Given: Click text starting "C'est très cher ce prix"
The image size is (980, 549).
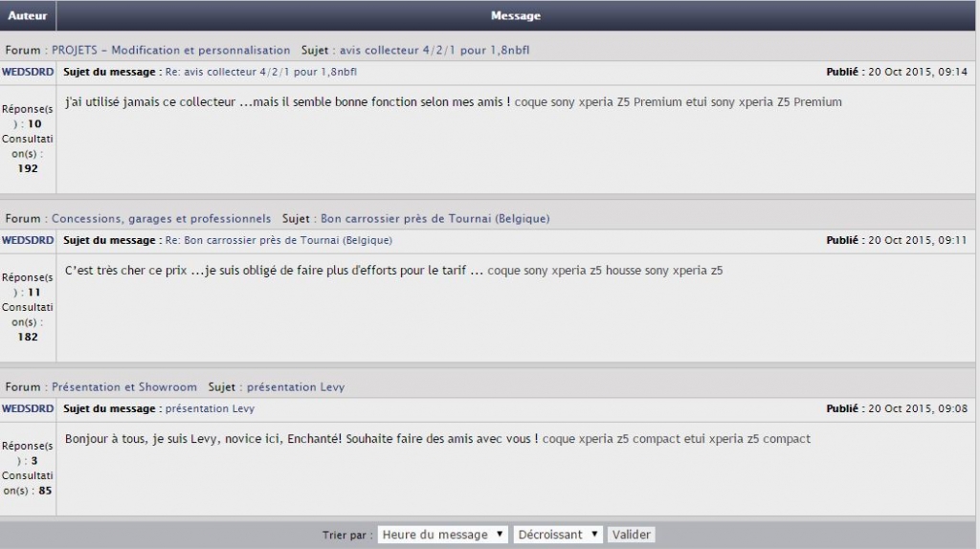Looking at the screenshot, I should click(274, 271).
